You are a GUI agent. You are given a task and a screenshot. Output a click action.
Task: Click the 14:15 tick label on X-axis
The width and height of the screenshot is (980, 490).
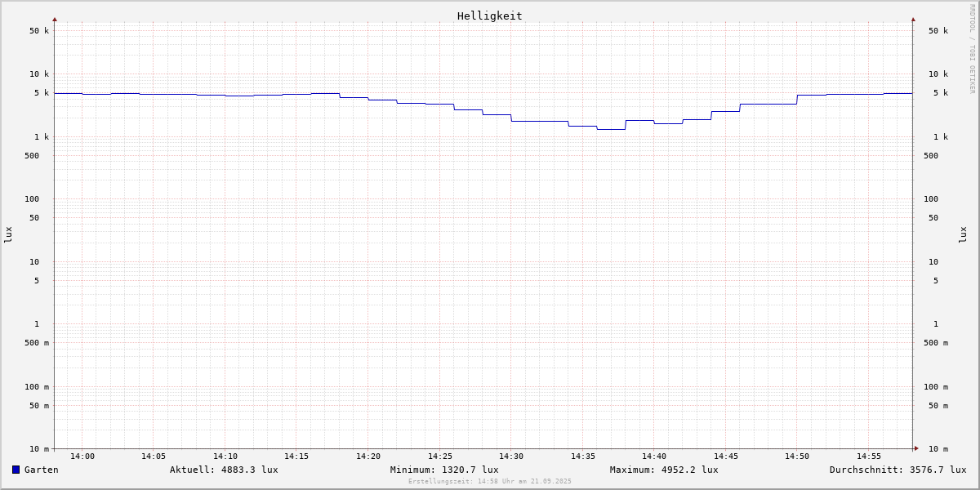click(x=296, y=457)
